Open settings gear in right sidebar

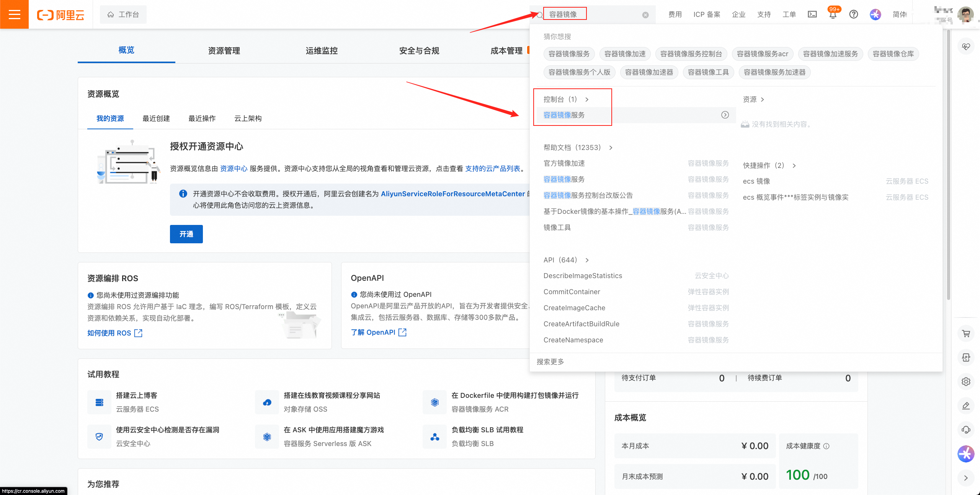966,381
